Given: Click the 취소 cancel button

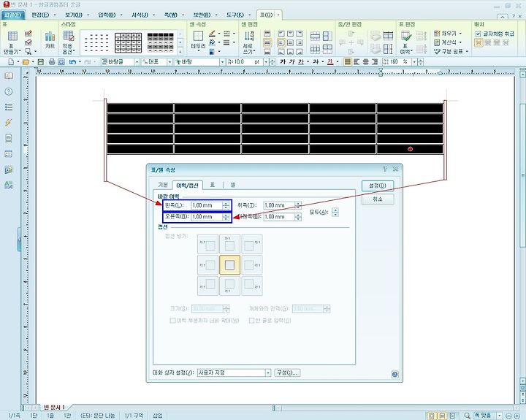Looking at the screenshot, I should point(378,199).
